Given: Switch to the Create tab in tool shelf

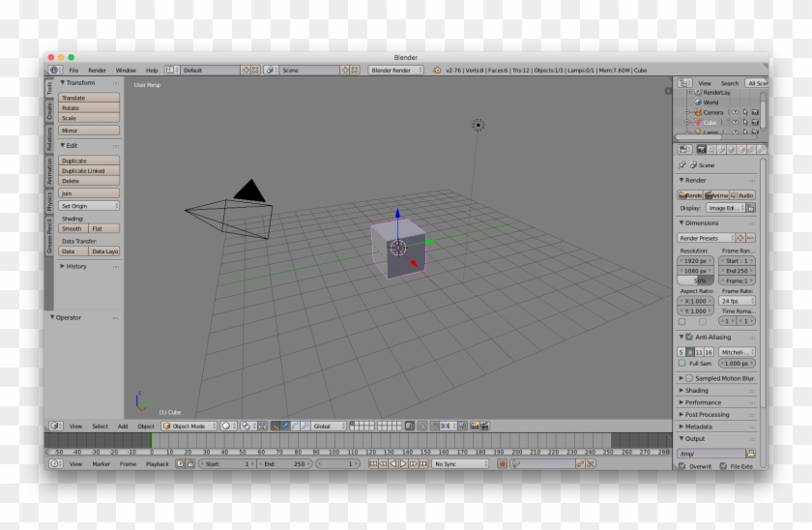Looking at the screenshot, I should (x=49, y=110).
